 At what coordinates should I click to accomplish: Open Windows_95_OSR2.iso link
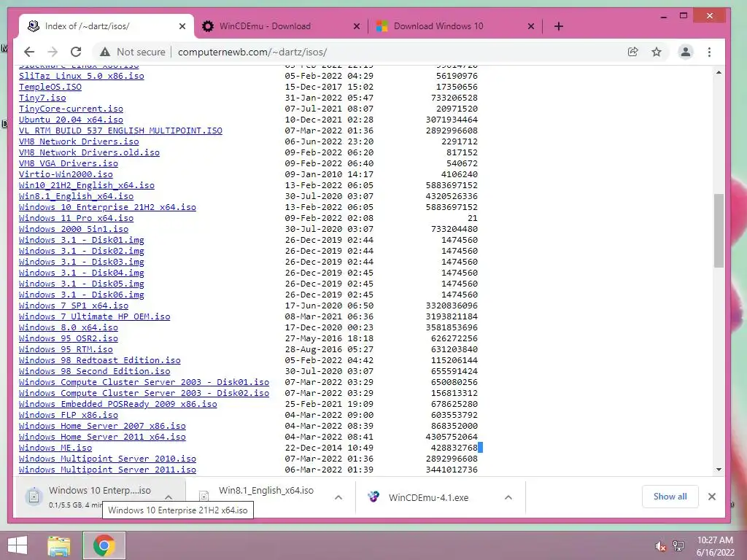(69, 338)
